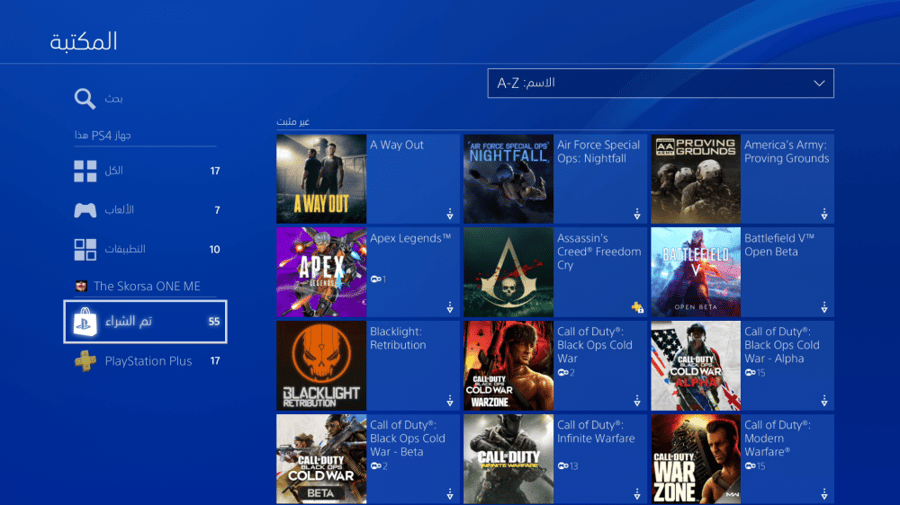The image size is (900, 505).
Task: Open Call of Duty Black Ops Cold War cover
Action: (x=509, y=366)
